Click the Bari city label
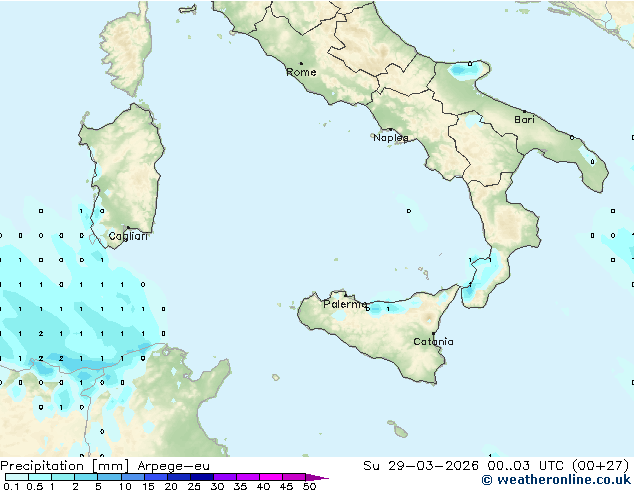The image size is (634, 490). 524,120
